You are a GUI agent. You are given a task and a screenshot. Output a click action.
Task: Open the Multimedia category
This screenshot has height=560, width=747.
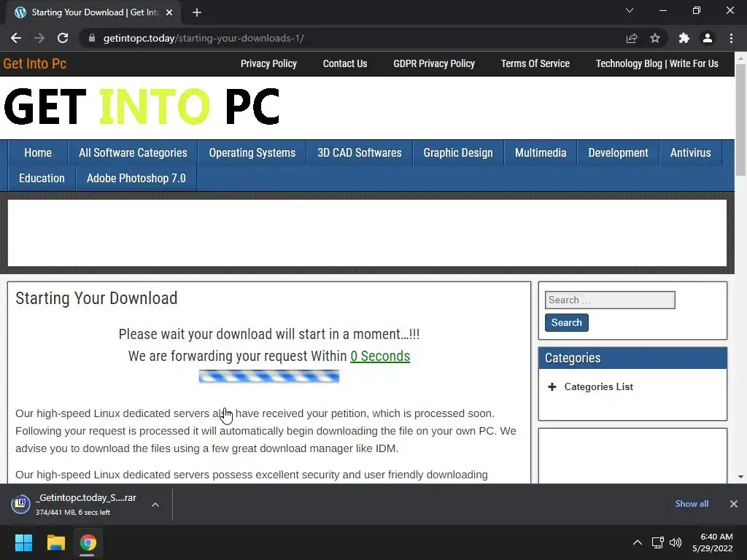pos(541,153)
